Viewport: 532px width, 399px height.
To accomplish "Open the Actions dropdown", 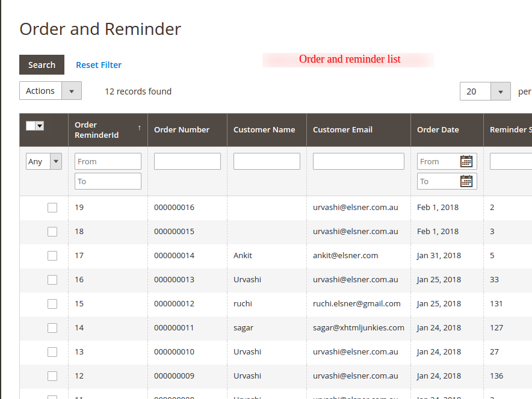I will (x=51, y=91).
